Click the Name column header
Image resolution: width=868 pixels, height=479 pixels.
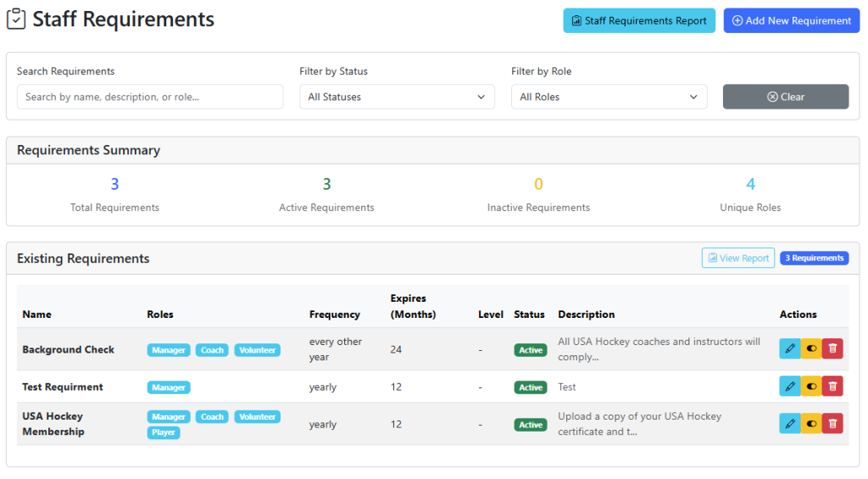[x=36, y=315]
